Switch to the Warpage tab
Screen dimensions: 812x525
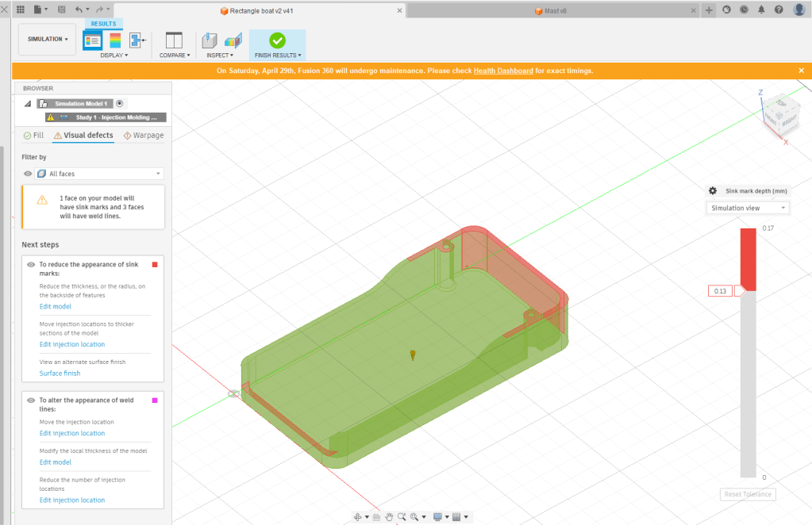pyautogui.click(x=144, y=136)
